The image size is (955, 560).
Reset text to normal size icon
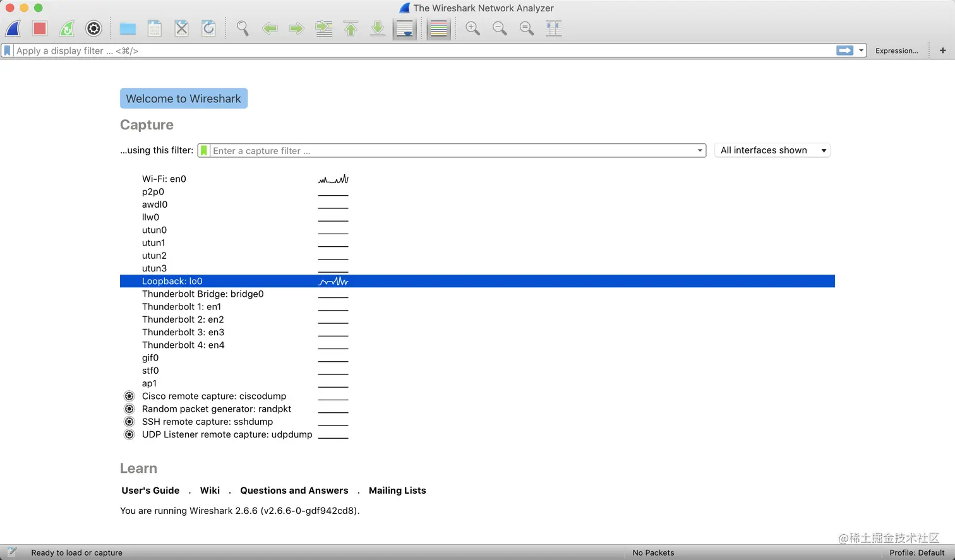pos(527,28)
